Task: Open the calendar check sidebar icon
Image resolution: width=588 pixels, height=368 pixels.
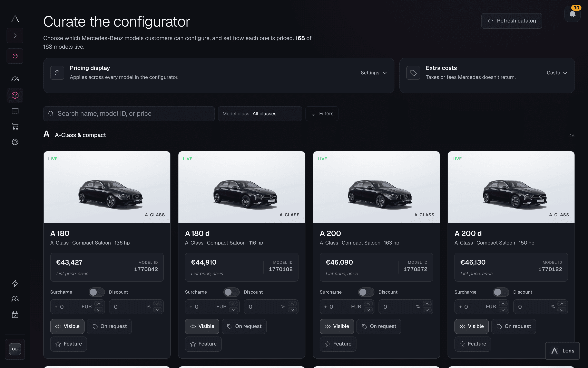Action: pos(15,314)
